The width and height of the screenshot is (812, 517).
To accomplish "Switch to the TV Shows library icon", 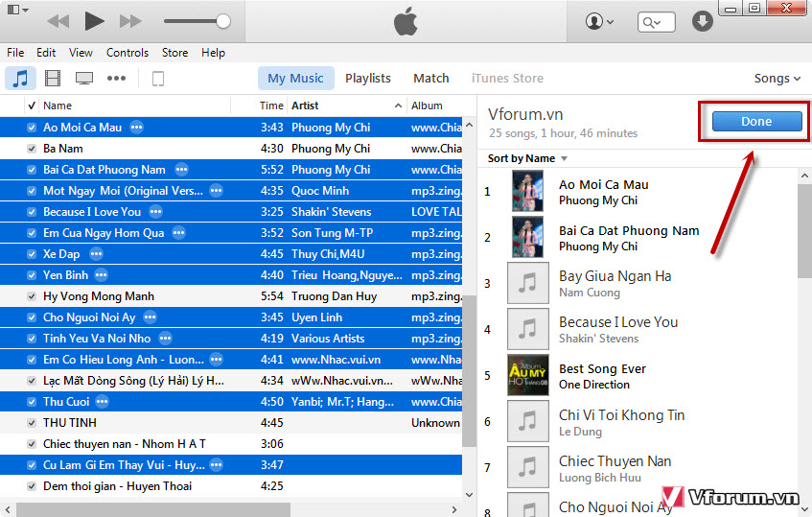I will tap(84, 79).
